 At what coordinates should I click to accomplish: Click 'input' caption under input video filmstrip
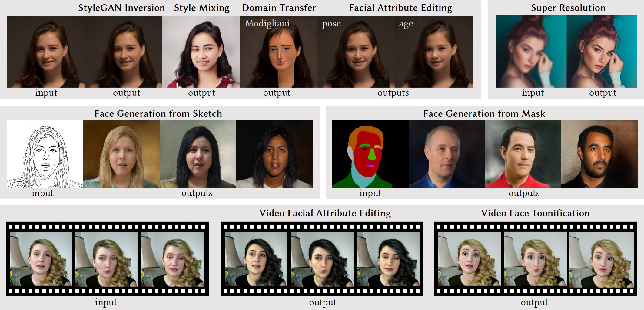click(106, 302)
